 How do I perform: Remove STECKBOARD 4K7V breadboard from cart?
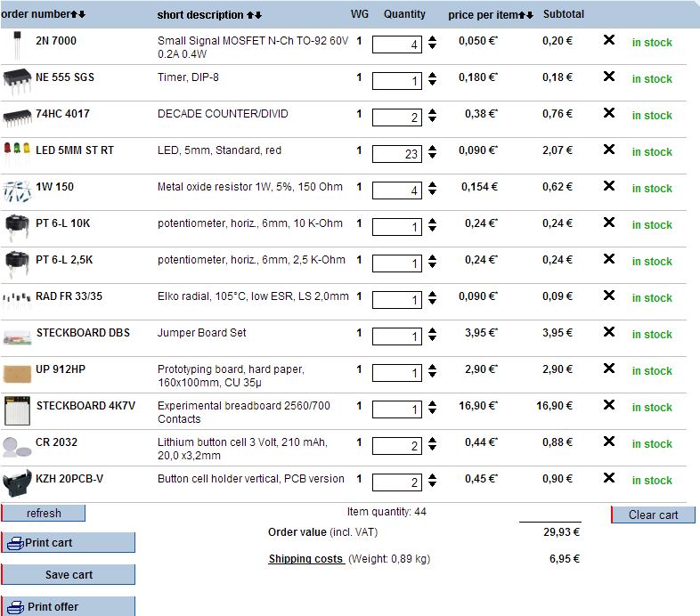coord(609,405)
